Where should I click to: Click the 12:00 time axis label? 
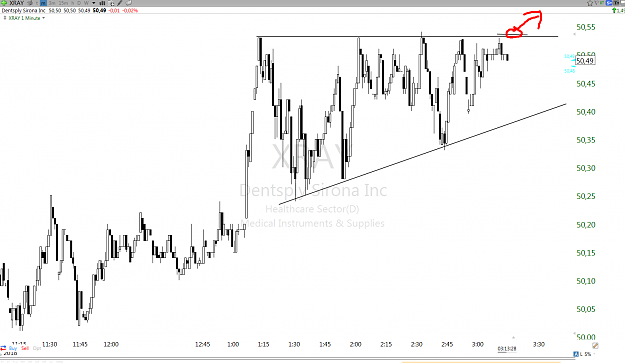(111, 344)
